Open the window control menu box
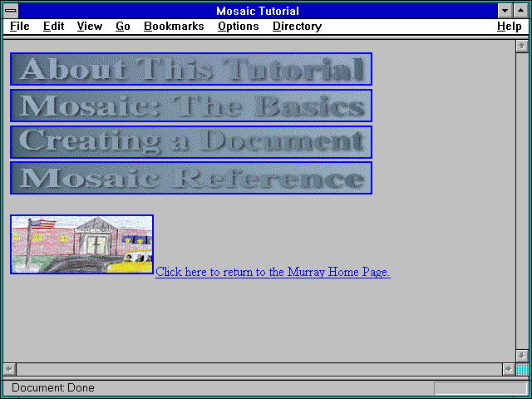The height and width of the screenshot is (399, 532). pyautogui.click(x=11, y=11)
